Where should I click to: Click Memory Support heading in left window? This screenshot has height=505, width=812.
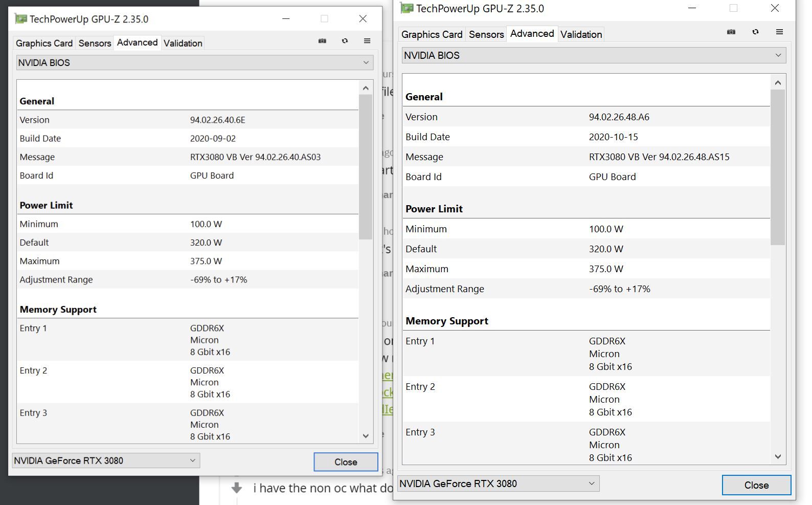(58, 310)
